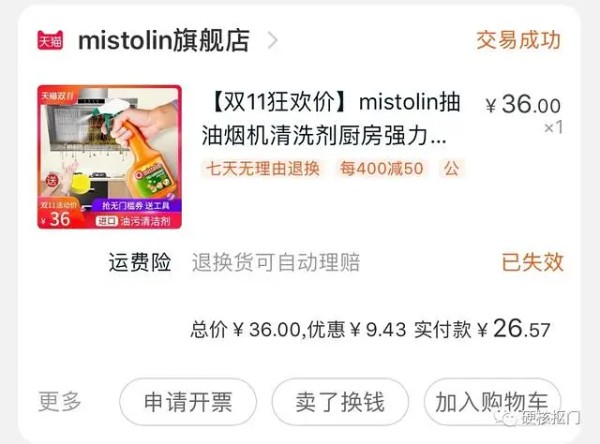The width and height of the screenshot is (600, 444).
Task: Tap the 七天无理由退换 tag
Action: 262,168
